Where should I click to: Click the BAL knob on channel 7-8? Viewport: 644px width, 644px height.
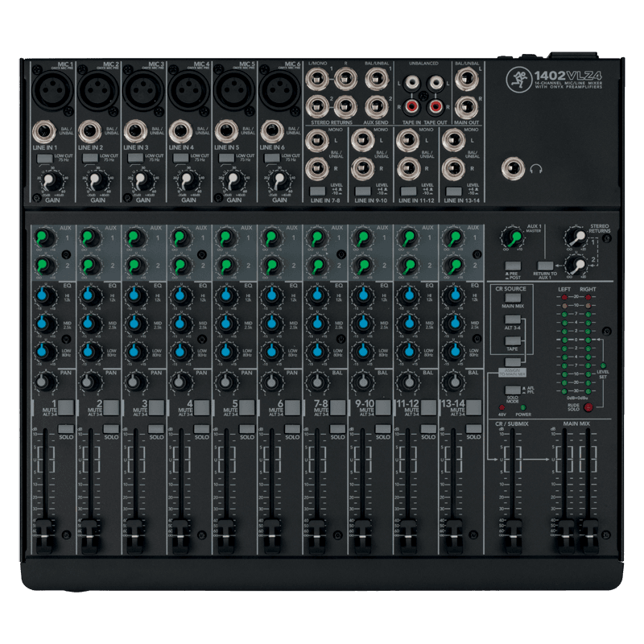click(x=317, y=382)
